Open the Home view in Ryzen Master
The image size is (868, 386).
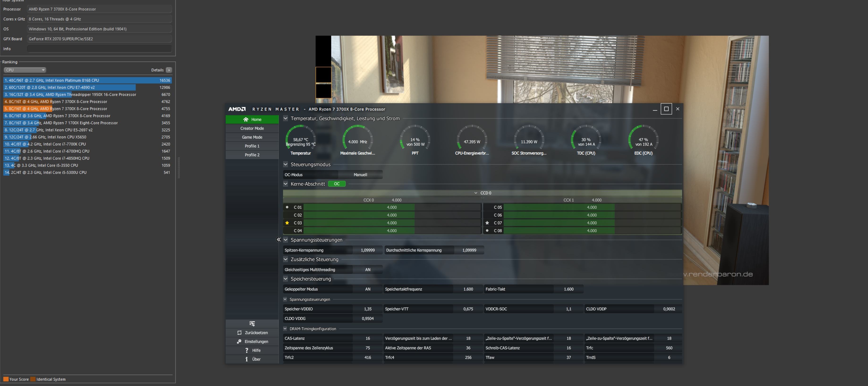252,119
